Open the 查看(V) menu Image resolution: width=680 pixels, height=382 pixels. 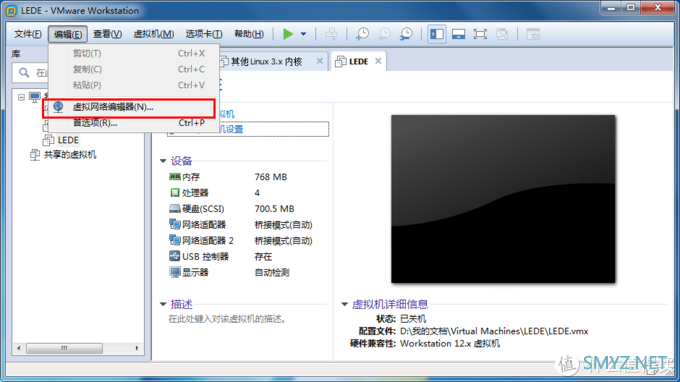coord(107,34)
